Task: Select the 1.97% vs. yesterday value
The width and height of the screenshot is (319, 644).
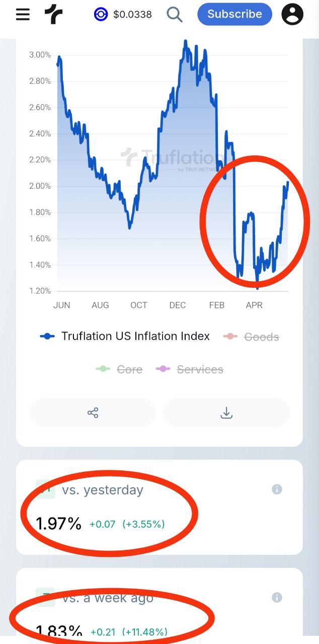Action: click(58, 524)
